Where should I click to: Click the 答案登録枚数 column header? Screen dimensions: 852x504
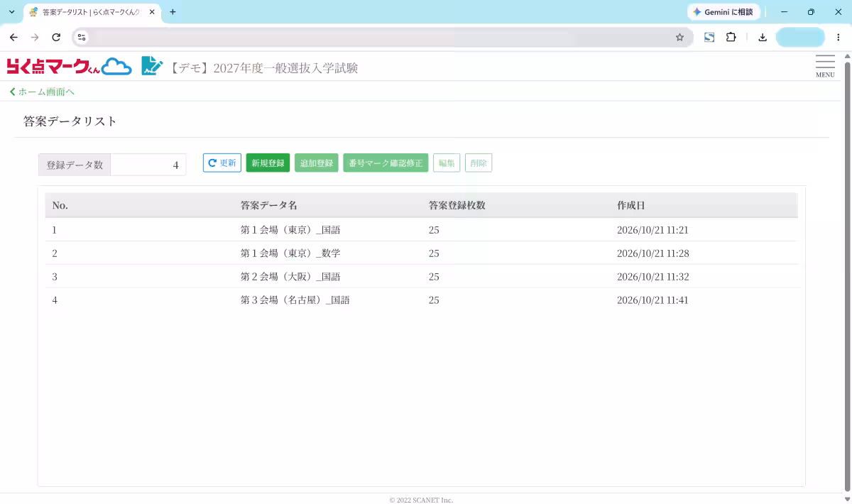pos(457,206)
